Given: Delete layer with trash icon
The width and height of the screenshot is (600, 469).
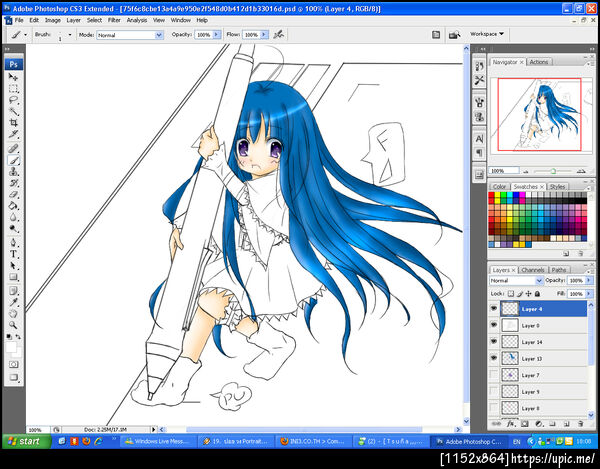Looking at the screenshot, I should click(580, 424).
